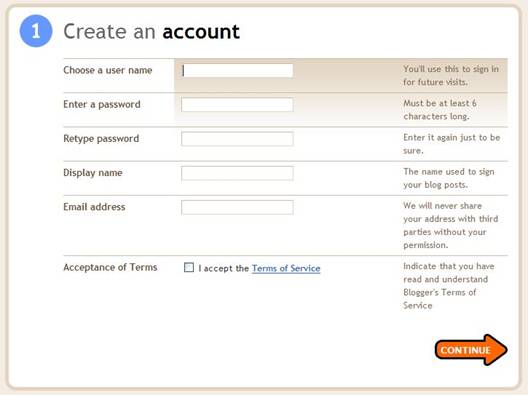Click the blue step 1 circle icon

pos(36,31)
